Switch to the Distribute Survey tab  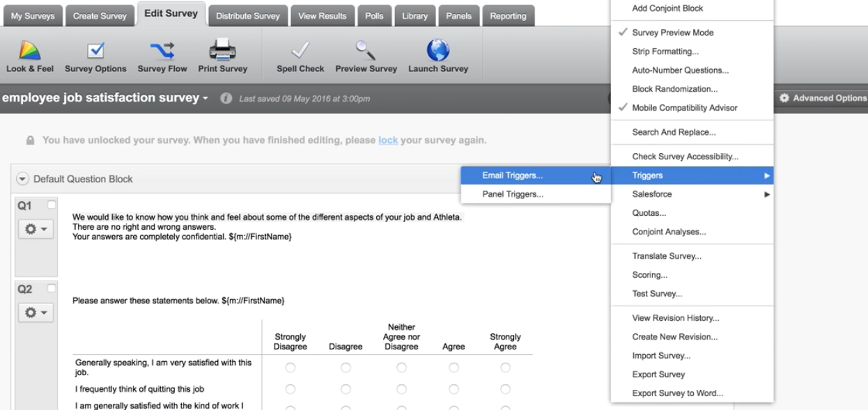point(249,14)
